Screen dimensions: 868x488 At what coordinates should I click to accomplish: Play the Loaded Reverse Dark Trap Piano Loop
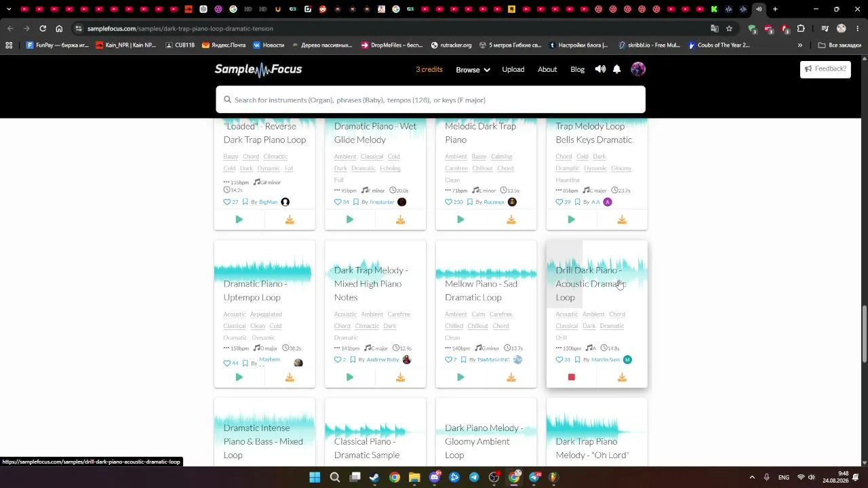click(x=239, y=220)
